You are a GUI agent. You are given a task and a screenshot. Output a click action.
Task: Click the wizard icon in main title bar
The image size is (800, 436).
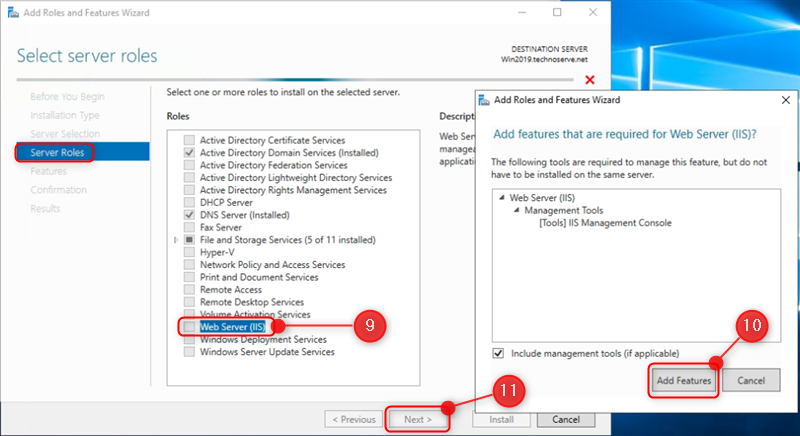[x=11, y=12]
